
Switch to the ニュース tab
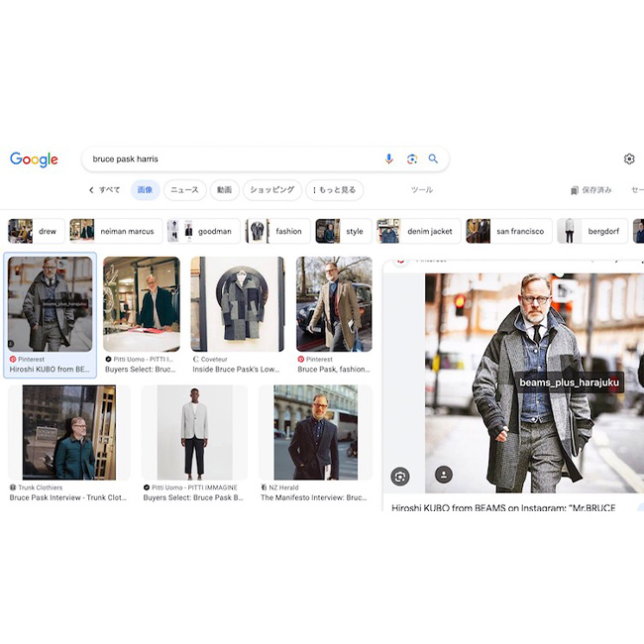pos(183,190)
